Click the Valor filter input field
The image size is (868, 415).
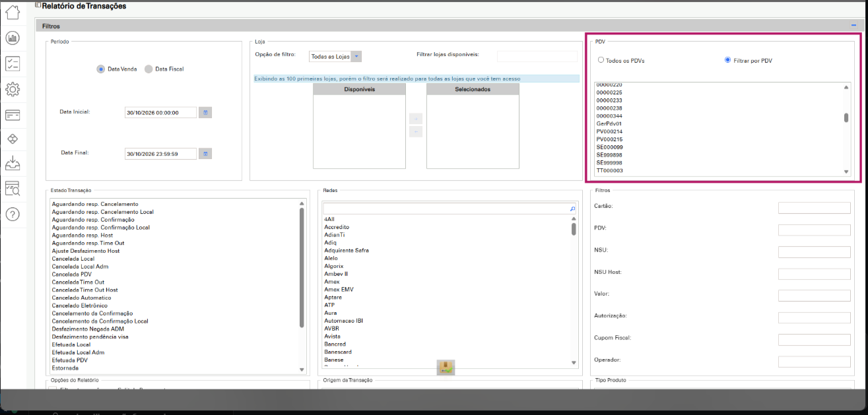(x=815, y=296)
